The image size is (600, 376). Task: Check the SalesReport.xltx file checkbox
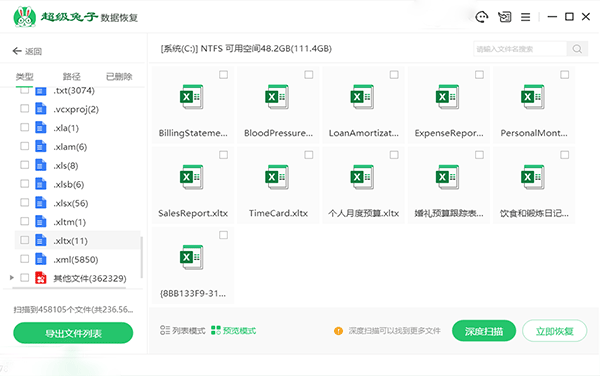[223, 155]
